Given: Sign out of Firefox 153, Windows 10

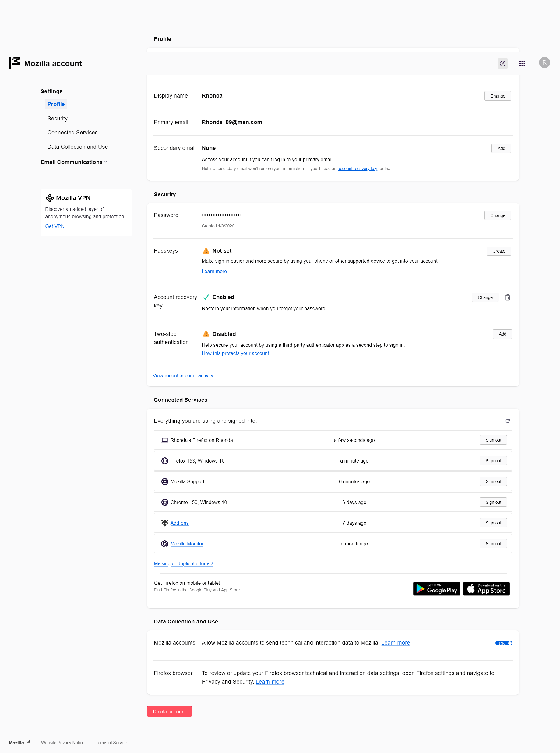Looking at the screenshot, I should [493, 461].
